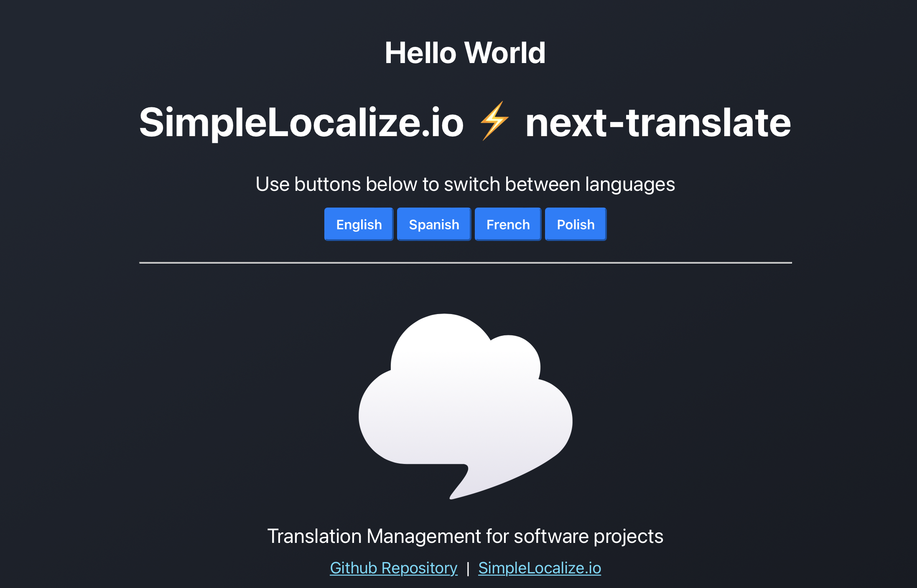This screenshot has height=588, width=917.
Task: Click the horizontal divider line
Action: click(x=465, y=263)
